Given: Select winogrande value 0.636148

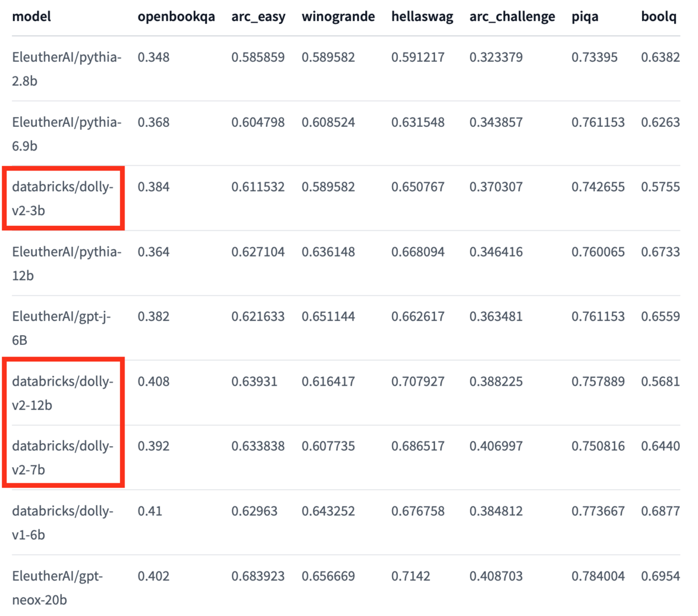Looking at the screenshot, I should click(x=328, y=252).
